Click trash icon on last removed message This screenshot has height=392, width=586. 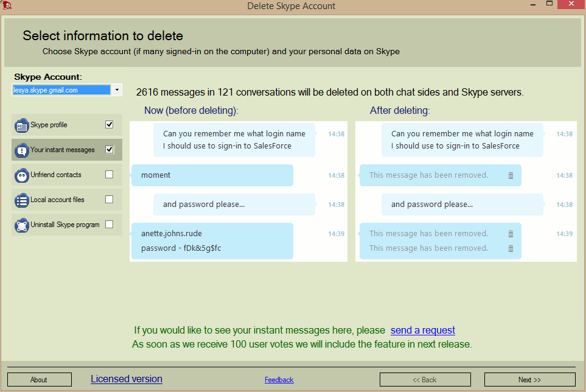click(511, 248)
